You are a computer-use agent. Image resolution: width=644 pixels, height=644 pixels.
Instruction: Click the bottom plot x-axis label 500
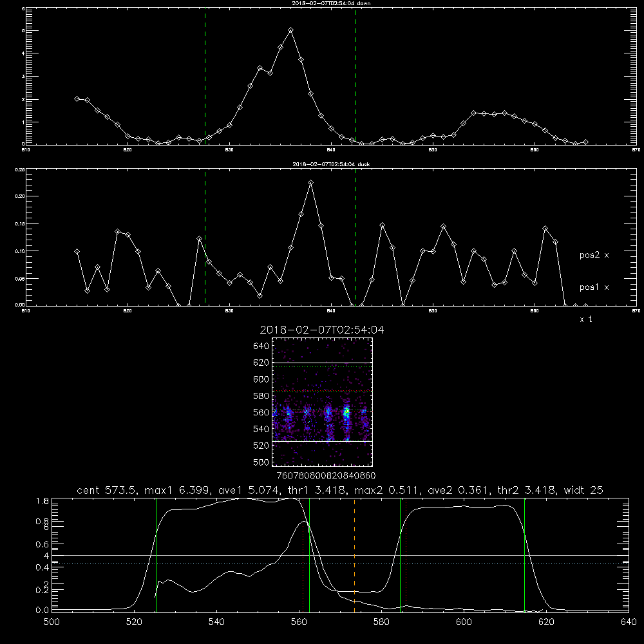(x=52, y=622)
